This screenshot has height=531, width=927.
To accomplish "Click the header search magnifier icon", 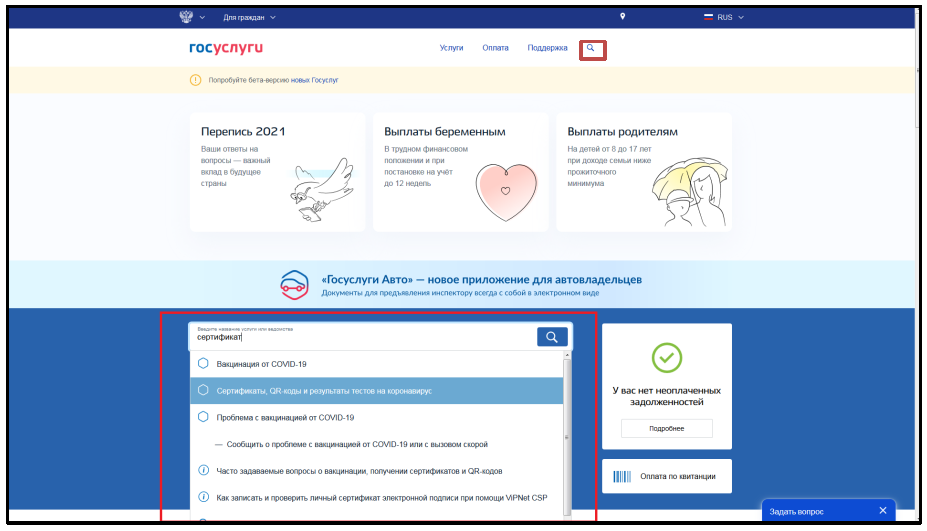I will click(x=591, y=48).
